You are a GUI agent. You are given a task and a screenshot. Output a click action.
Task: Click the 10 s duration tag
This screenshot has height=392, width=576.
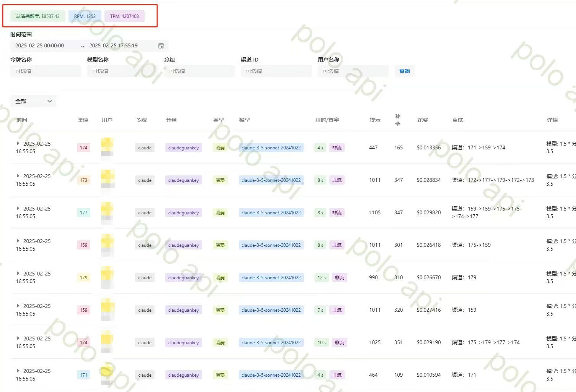click(322, 343)
